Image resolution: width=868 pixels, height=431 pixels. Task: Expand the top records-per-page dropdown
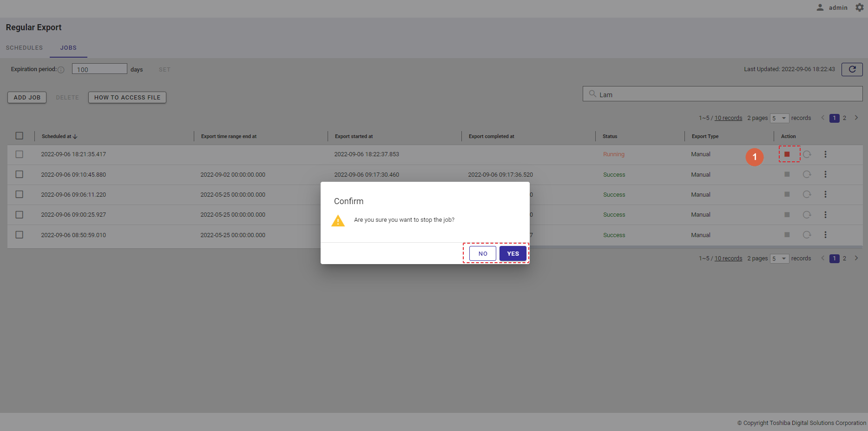point(779,118)
